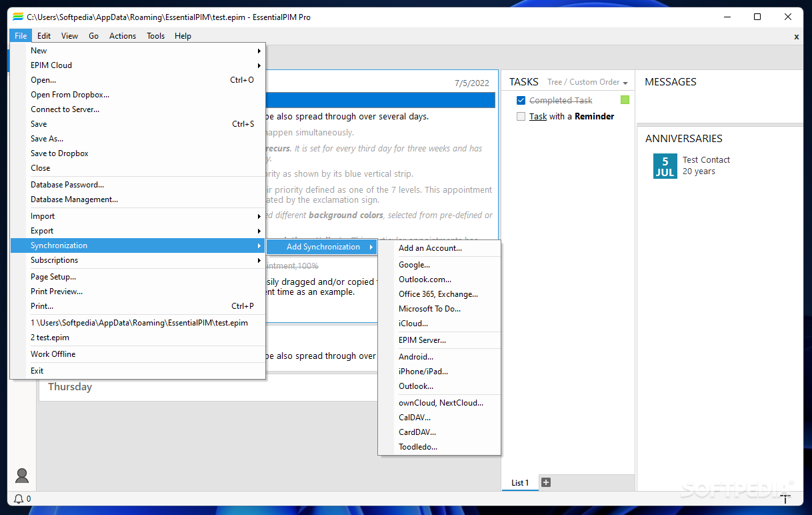
Task: Open the Tools menu
Action: (156, 36)
